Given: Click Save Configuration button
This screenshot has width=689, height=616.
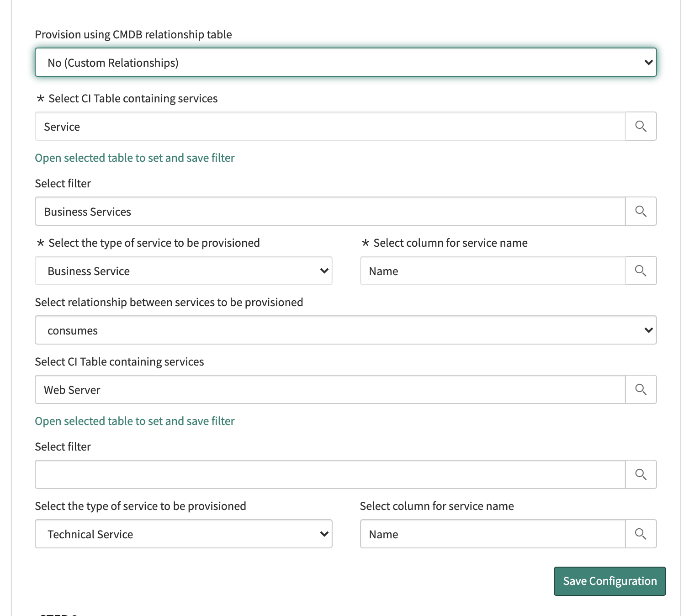Looking at the screenshot, I should pos(610,581).
